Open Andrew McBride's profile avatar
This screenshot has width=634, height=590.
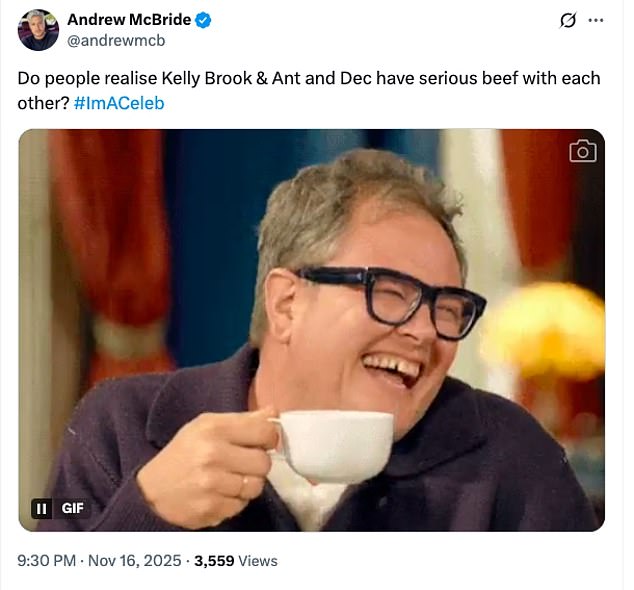coord(38,30)
